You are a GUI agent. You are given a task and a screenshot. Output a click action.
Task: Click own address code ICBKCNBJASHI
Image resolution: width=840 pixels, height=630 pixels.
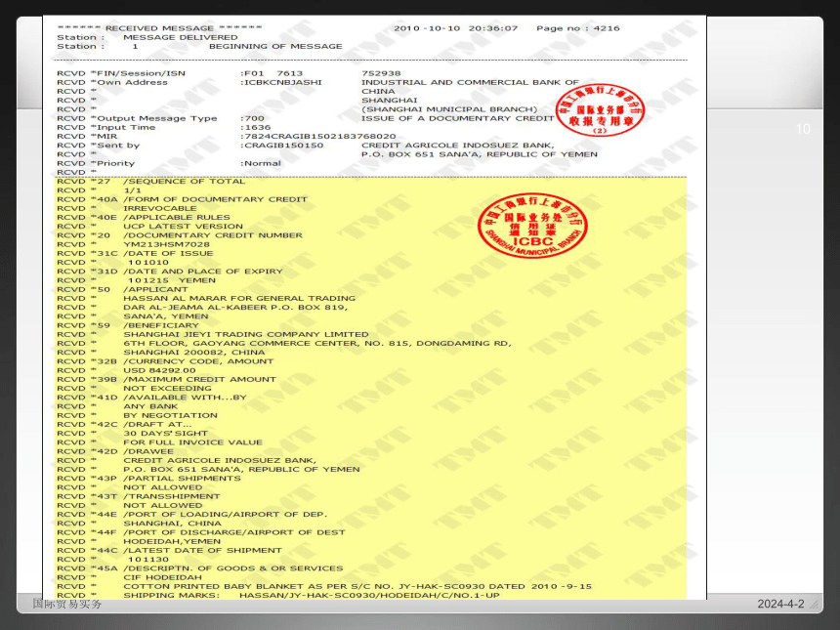tap(281, 82)
